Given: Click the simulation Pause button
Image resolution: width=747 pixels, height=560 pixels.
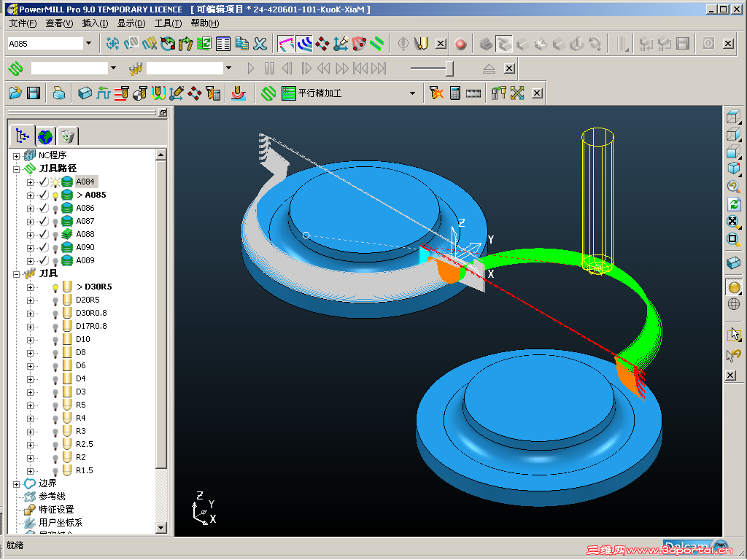Looking at the screenshot, I should (x=269, y=69).
